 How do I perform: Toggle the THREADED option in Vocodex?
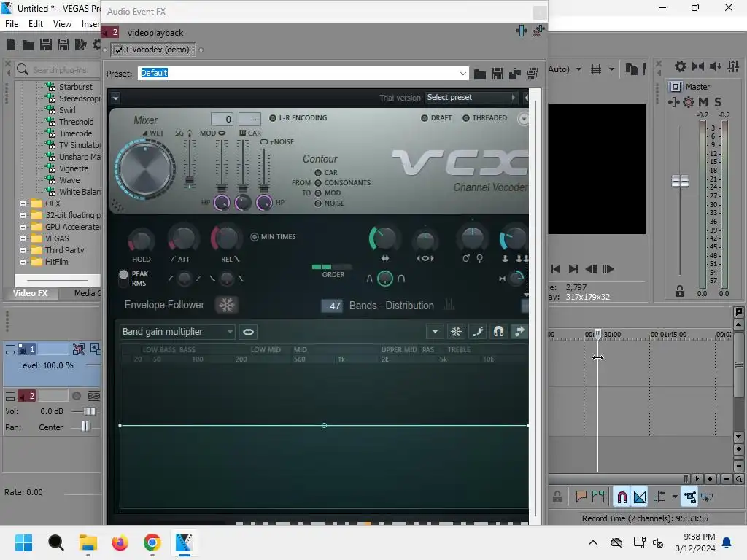point(466,118)
